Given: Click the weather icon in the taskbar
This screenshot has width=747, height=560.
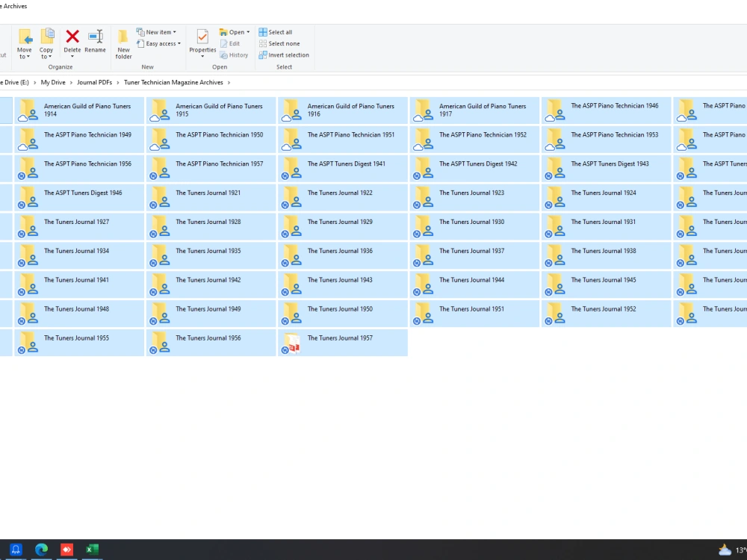Looking at the screenshot, I should click(725, 550).
